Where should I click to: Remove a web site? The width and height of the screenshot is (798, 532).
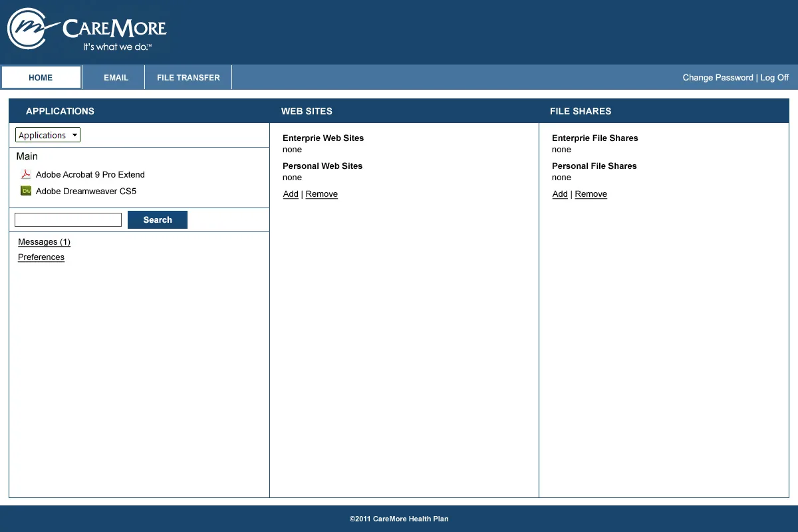coord(322,194)
